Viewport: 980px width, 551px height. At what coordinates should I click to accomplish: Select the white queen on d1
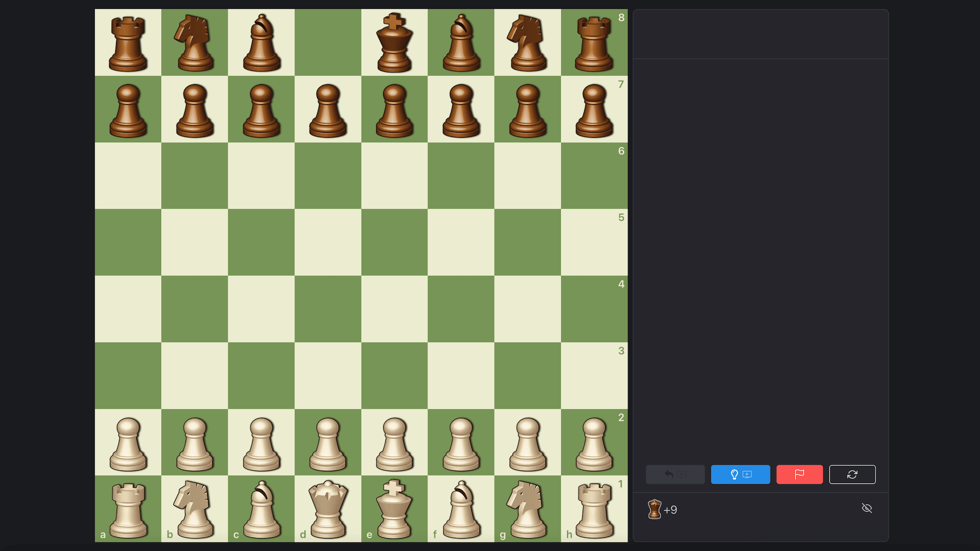coord(328,510)
